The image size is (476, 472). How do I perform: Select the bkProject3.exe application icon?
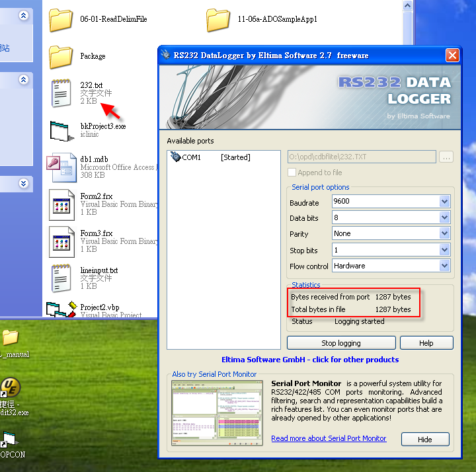[61, 131]
